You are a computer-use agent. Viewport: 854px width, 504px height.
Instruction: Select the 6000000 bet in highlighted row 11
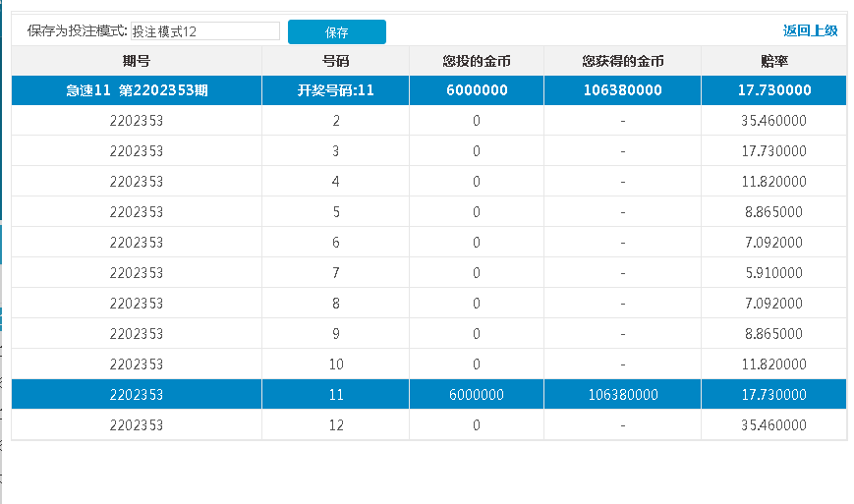tap(477, 395)
